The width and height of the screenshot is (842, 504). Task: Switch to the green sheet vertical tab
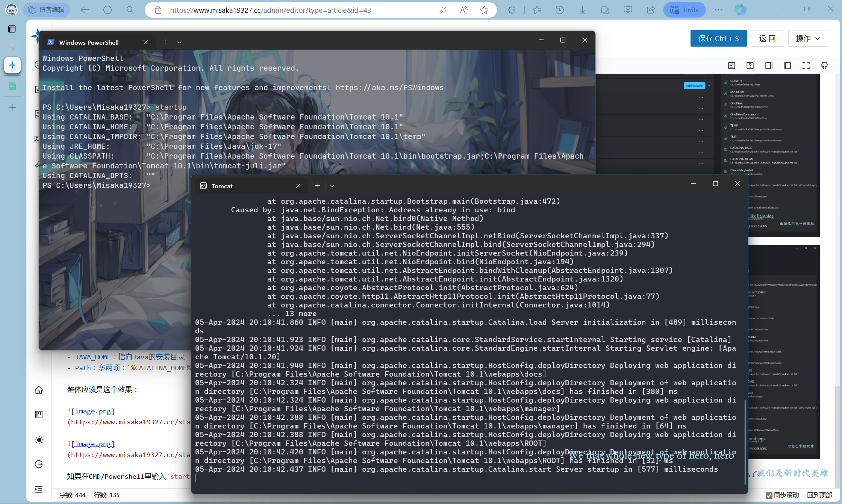[12, 86]
